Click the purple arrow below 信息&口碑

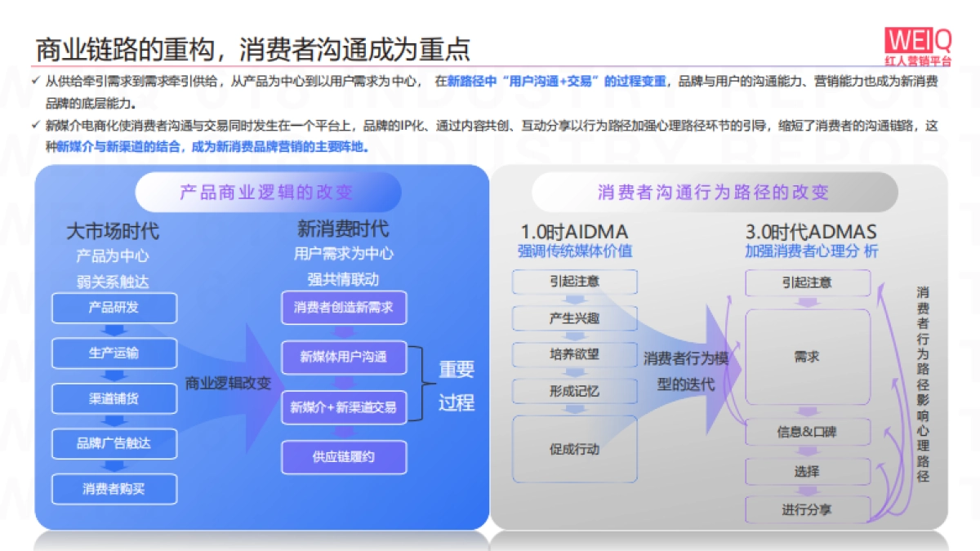point(808,451)
